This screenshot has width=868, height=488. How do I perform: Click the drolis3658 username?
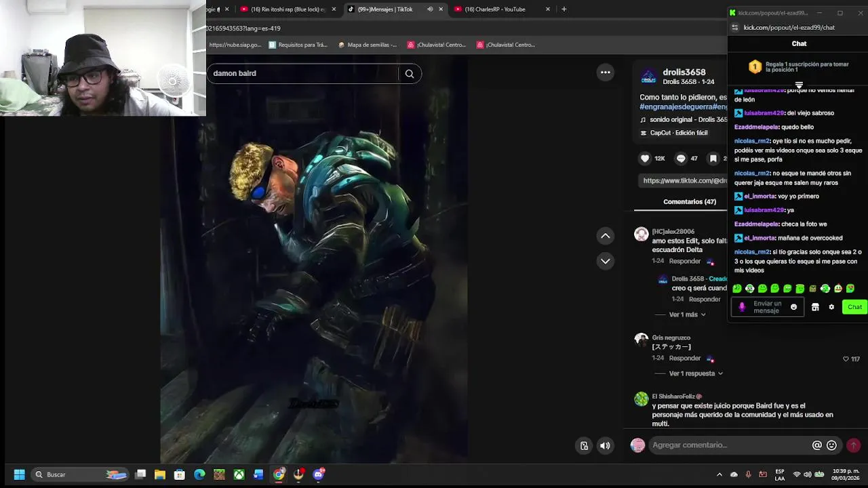click(684, 72)
